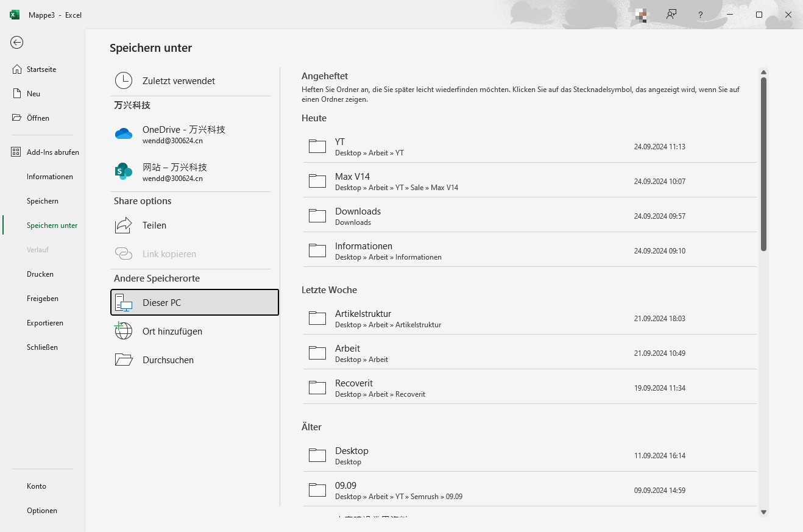Click the folder icon beside Informationen entry

tap(317, 250)
